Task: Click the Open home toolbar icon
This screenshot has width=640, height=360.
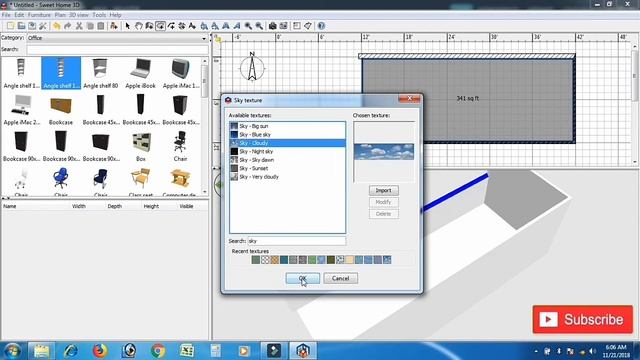Action: click(x=21, y=26)
